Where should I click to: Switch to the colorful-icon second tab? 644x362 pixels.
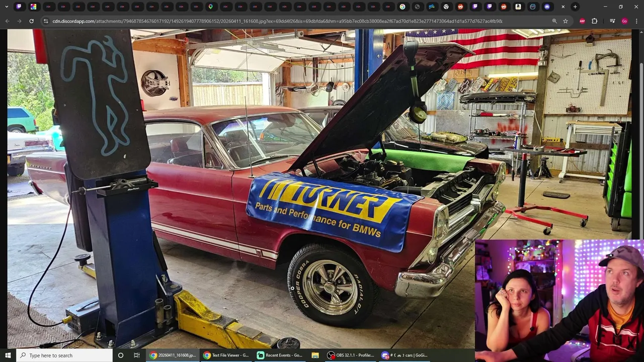click(x=33, y=7)
